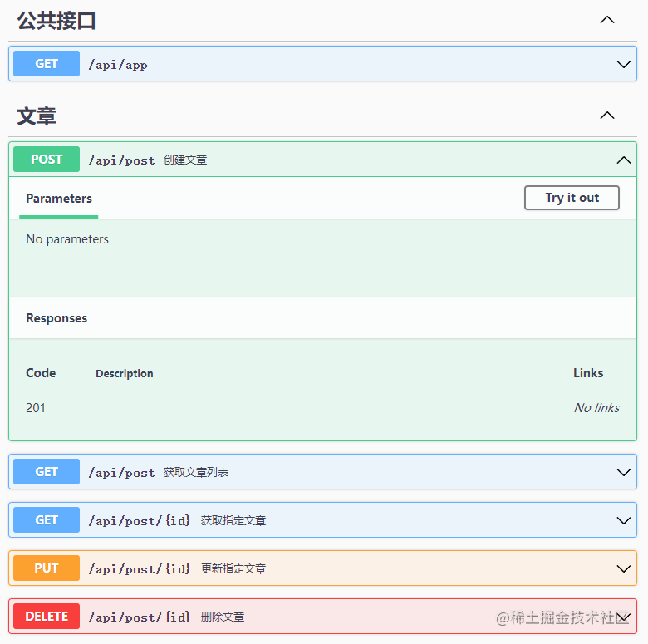Click the /api/post/{id} path next to 更新指定文章

coord(140,569)
